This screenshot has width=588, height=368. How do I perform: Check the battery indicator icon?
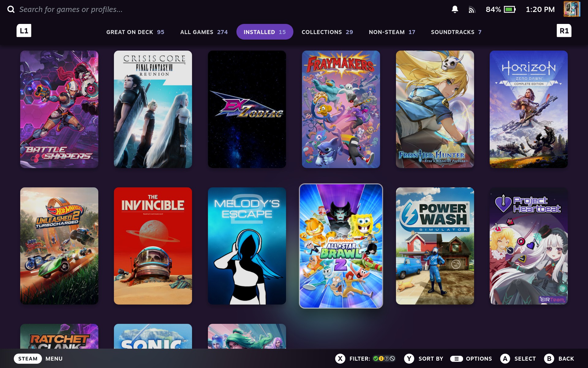click(510, 10)
